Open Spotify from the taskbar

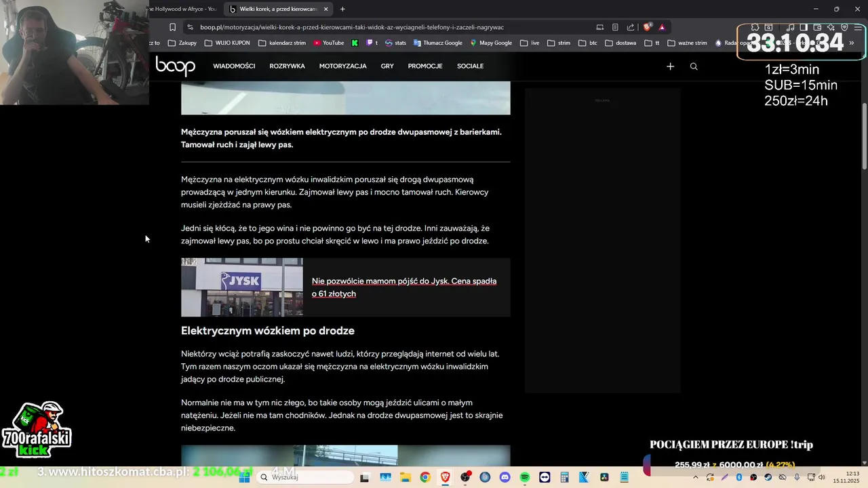pos(524,477)
